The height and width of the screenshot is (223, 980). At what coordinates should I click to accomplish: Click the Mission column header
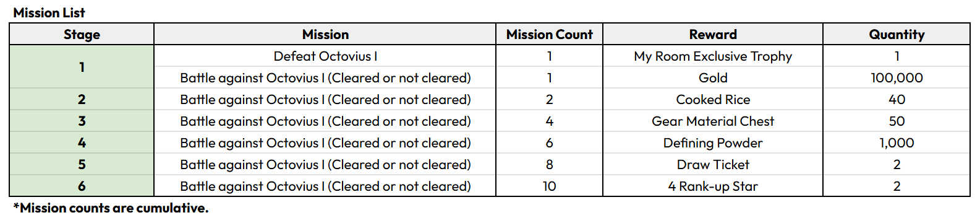coord(325,34)
